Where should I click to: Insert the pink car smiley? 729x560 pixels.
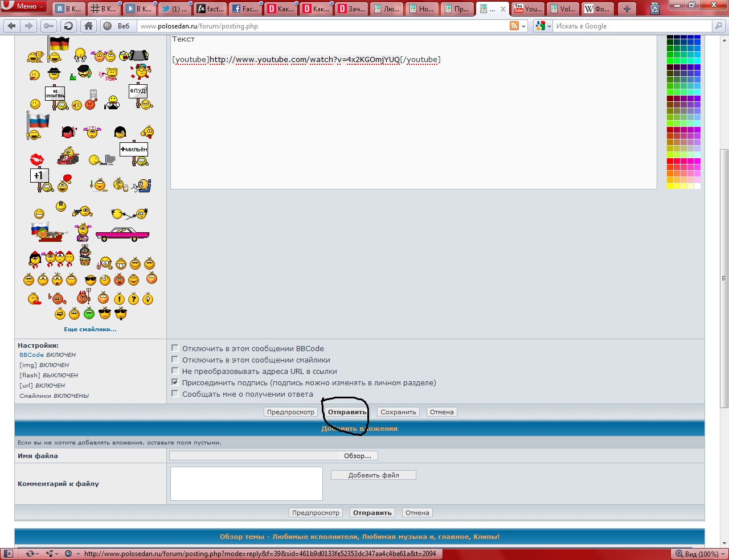[x=122, y=234]
